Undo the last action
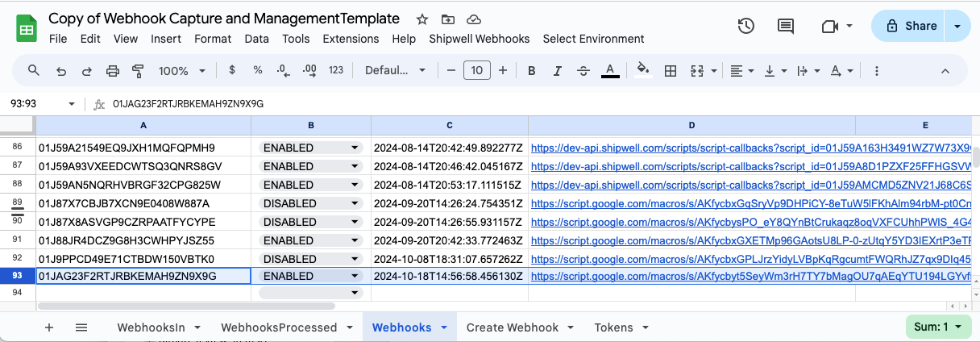The height and width of the screenshot is (342, 980). click(x=61, y=70)
